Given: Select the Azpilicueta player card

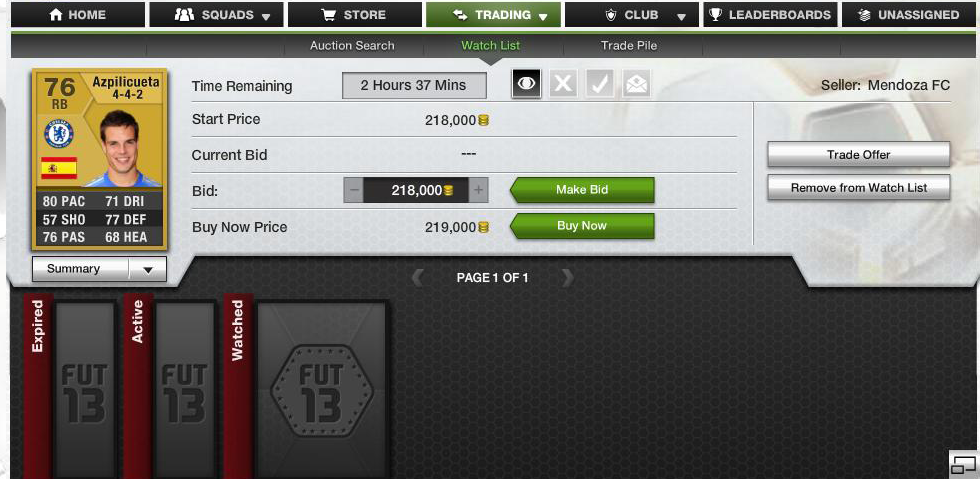Looking at the screenshot, I should click(x=99, y=159).
